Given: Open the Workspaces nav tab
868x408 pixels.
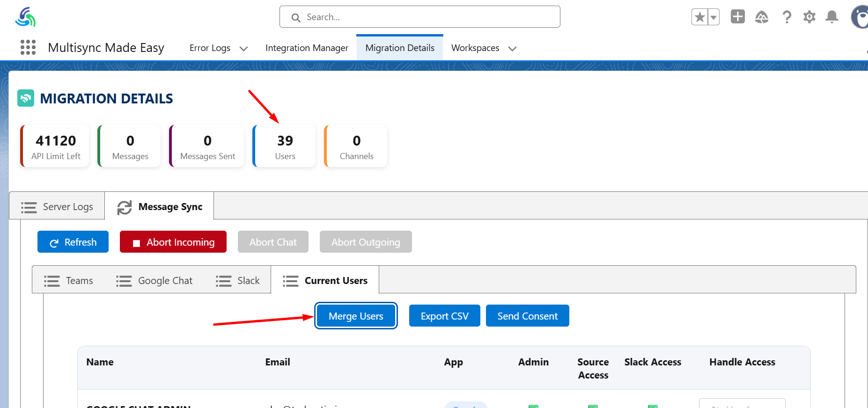Looking at the screenshot, I should pyautogui.click(x=475, y=48).
